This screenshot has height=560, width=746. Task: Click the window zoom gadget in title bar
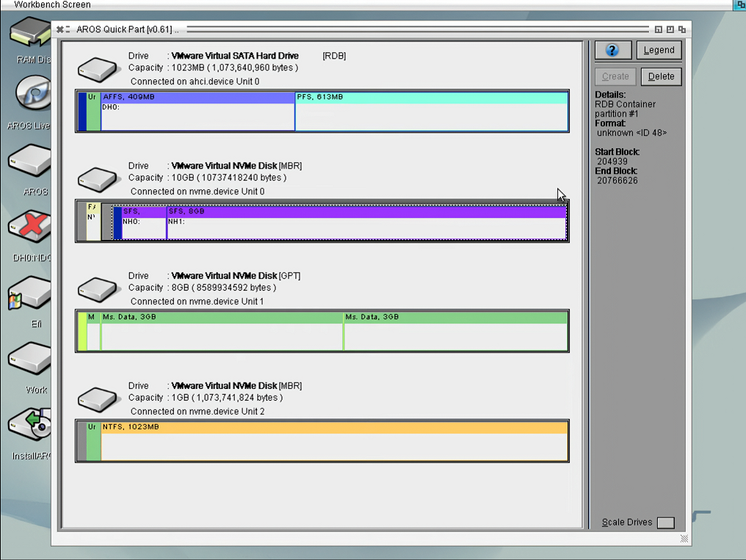tap(670, 29)
